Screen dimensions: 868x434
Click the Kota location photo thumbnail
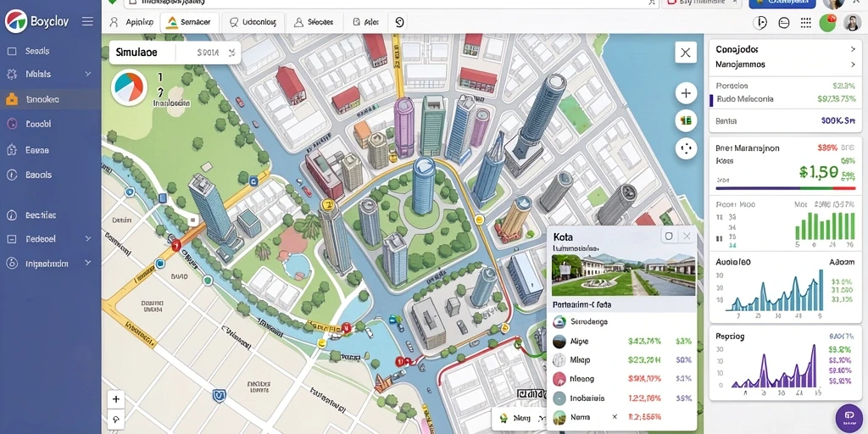623,275
